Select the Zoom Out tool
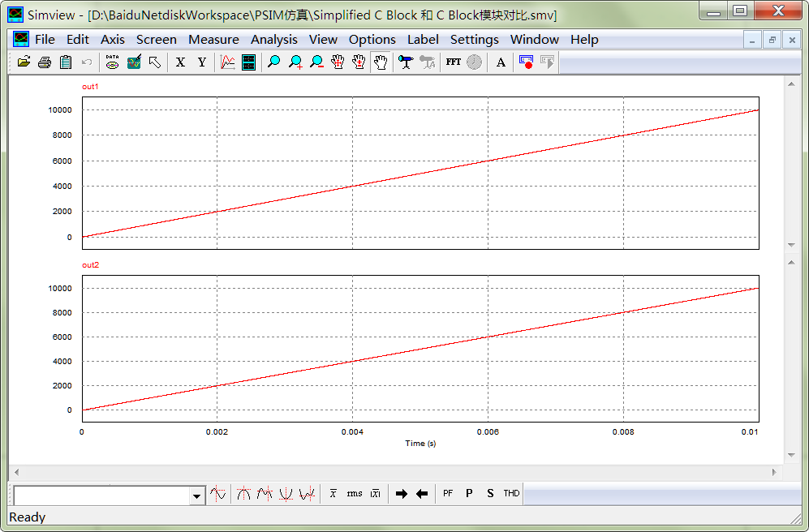 click(316, 62)
